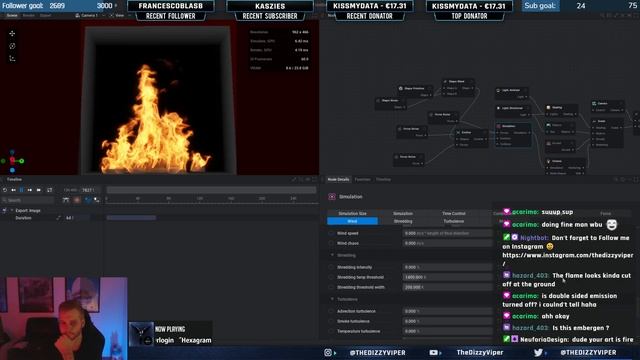
Task: Select the Wind parameter tab
Action: pyautogui.click(x=352, y=221)
